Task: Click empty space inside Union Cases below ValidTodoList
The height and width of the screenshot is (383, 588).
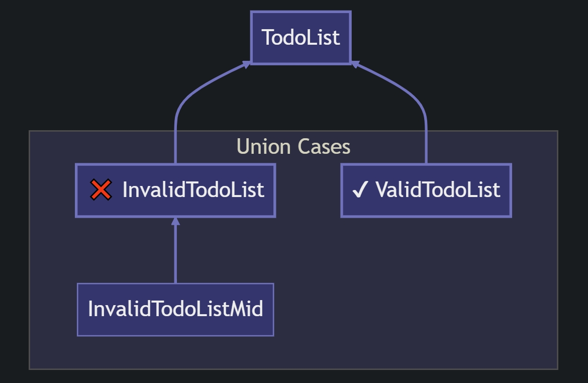Action: (426, 292)
